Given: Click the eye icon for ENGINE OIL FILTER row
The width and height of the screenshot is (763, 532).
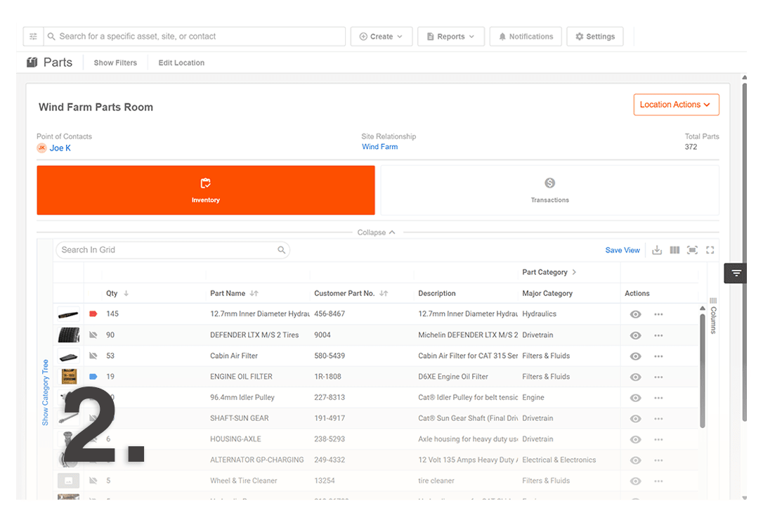Looking at the screenshot, I should coord(636,377).
